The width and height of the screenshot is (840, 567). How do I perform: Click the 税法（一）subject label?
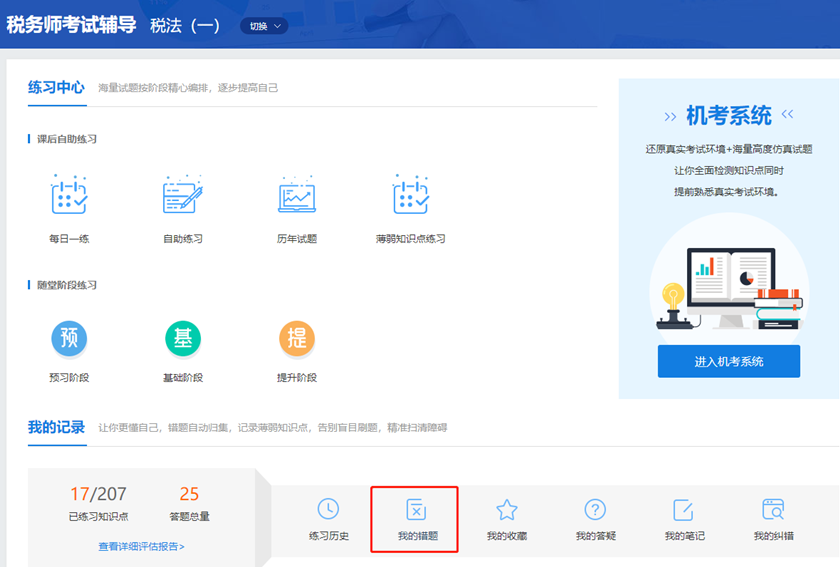click(x=184, y=25)
